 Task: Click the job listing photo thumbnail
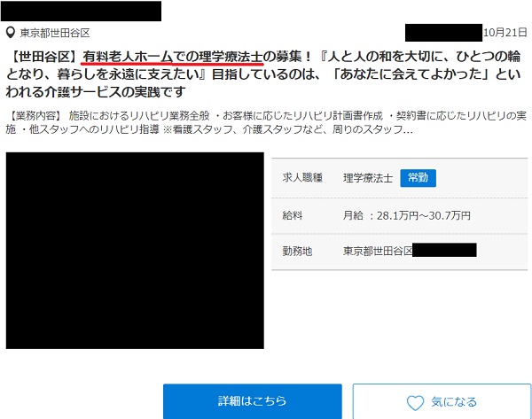click(135, 251)
